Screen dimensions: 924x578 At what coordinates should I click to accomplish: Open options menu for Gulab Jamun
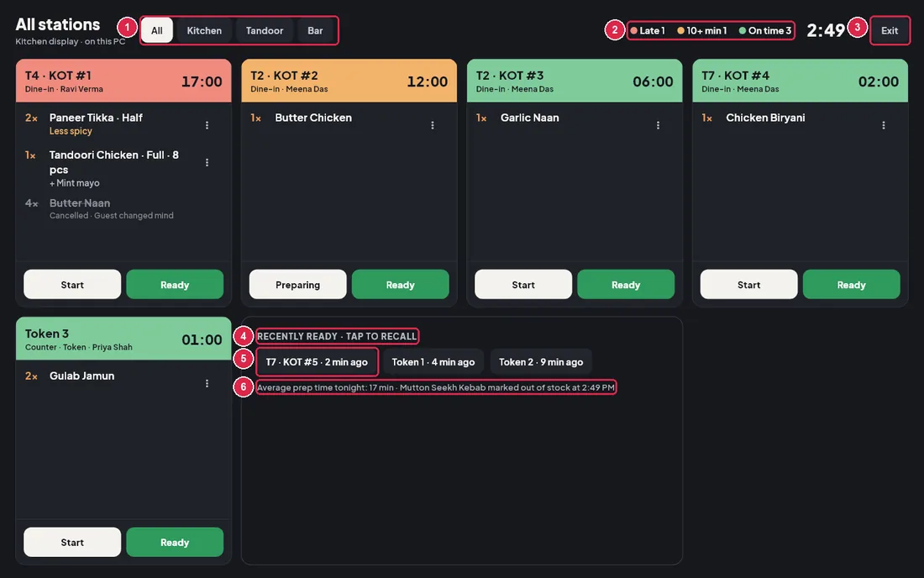(207, 383)
